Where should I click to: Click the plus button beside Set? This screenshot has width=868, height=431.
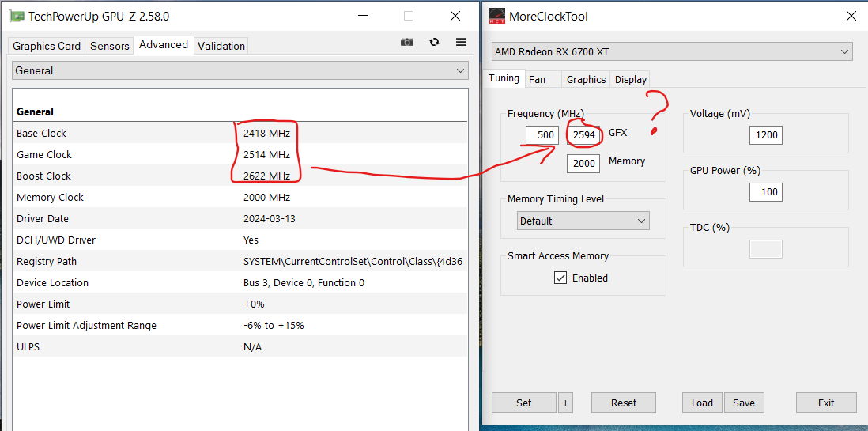pos(565,403)
